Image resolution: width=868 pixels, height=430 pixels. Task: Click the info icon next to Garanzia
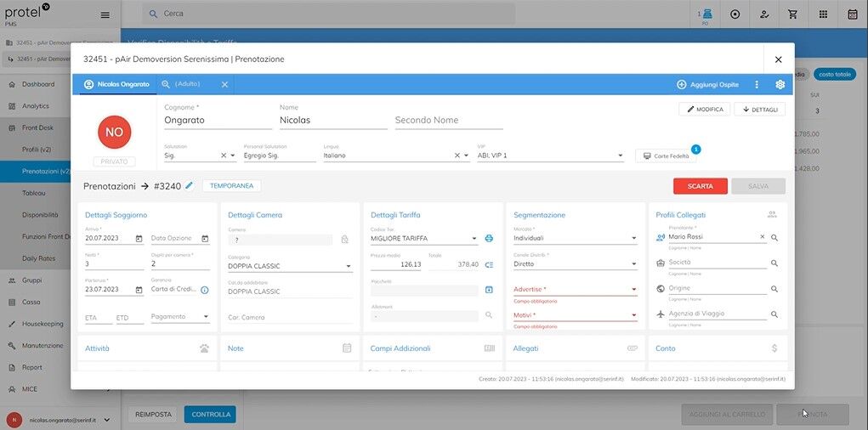204,290
